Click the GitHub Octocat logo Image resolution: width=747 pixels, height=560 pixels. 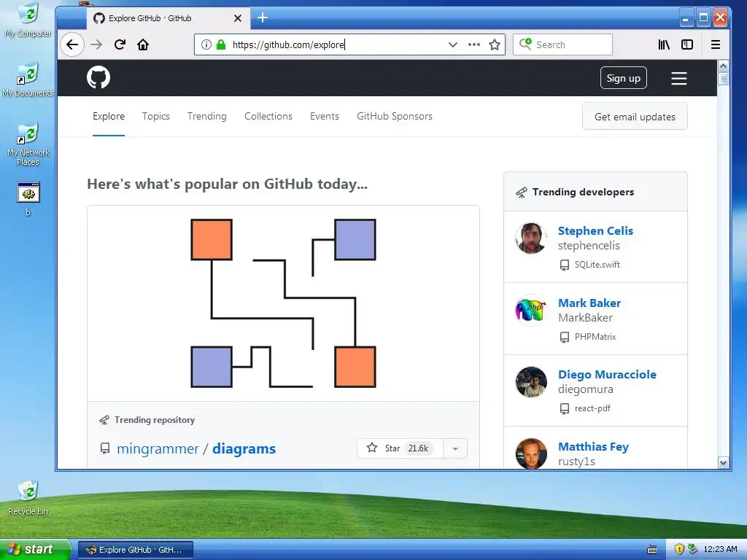coord(98,77)
